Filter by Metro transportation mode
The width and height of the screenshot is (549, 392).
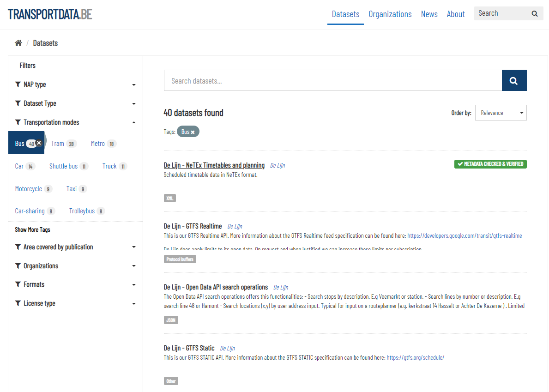point(98,144)
